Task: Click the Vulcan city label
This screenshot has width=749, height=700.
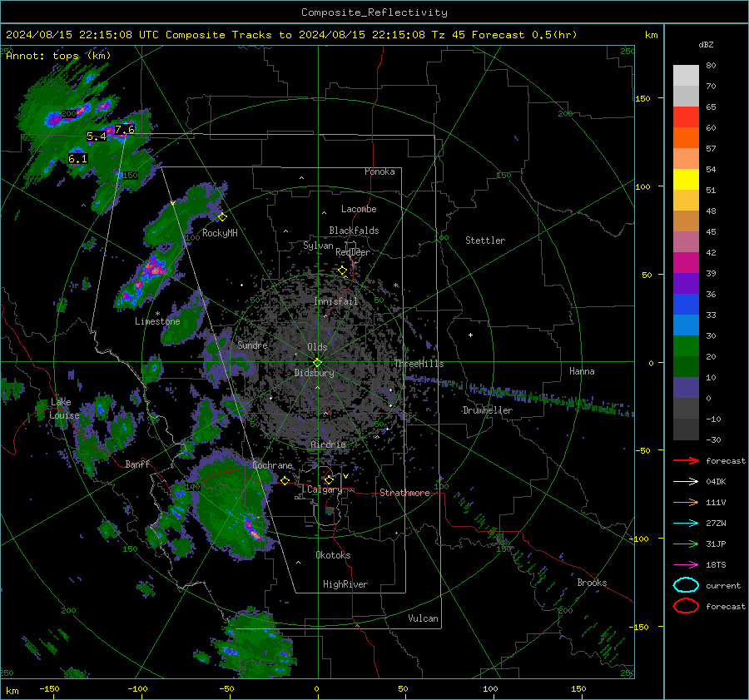Action: [x=424, y=618]
